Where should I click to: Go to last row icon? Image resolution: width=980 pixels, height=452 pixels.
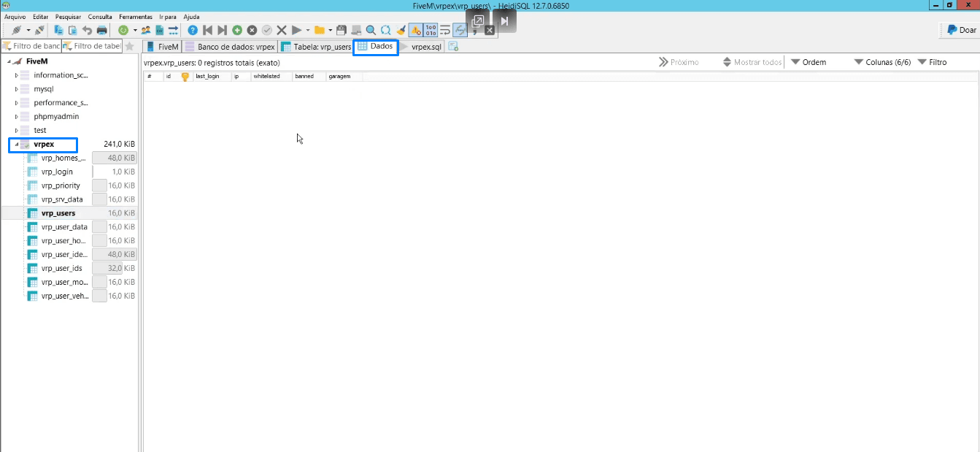pyautogui.click(x=222, y=30)
